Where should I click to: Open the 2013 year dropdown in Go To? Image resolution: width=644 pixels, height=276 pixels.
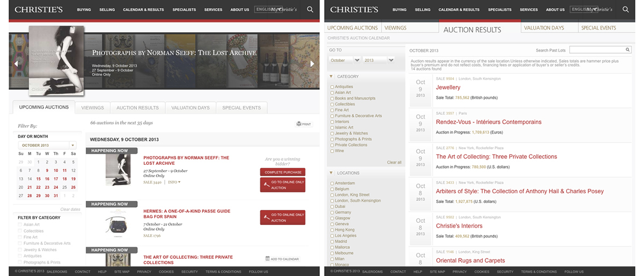379,60
